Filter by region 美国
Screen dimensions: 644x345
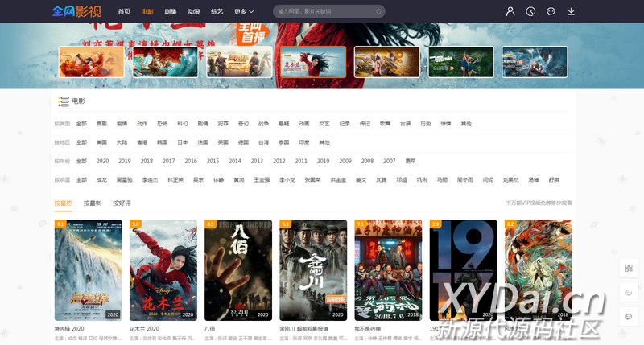pyautogui.click(x=101, y=142)
